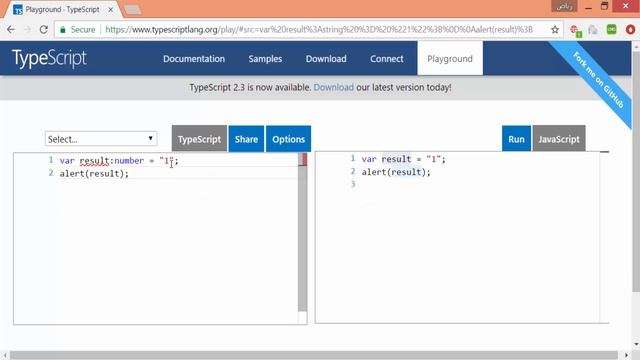Click the Chrome profile name button

pos(564,6)
